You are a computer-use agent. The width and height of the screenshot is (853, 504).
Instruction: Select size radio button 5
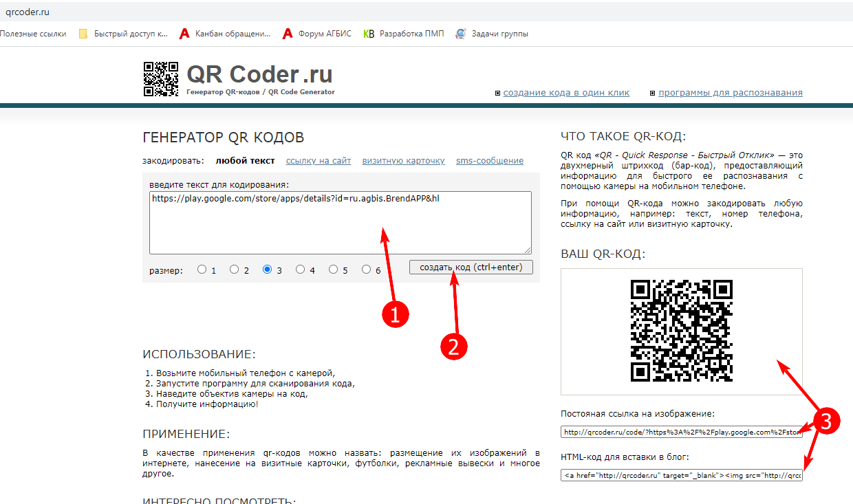click(334, 270)
